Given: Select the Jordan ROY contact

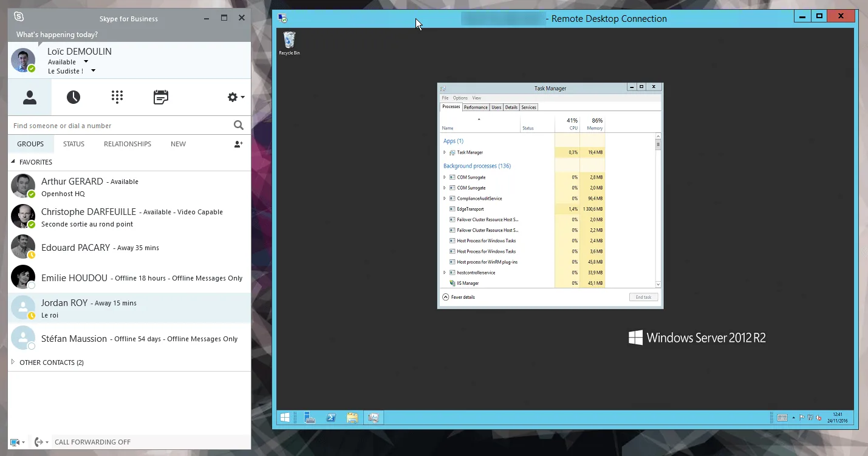Looking at the screenshot, I should pos(129,308).
